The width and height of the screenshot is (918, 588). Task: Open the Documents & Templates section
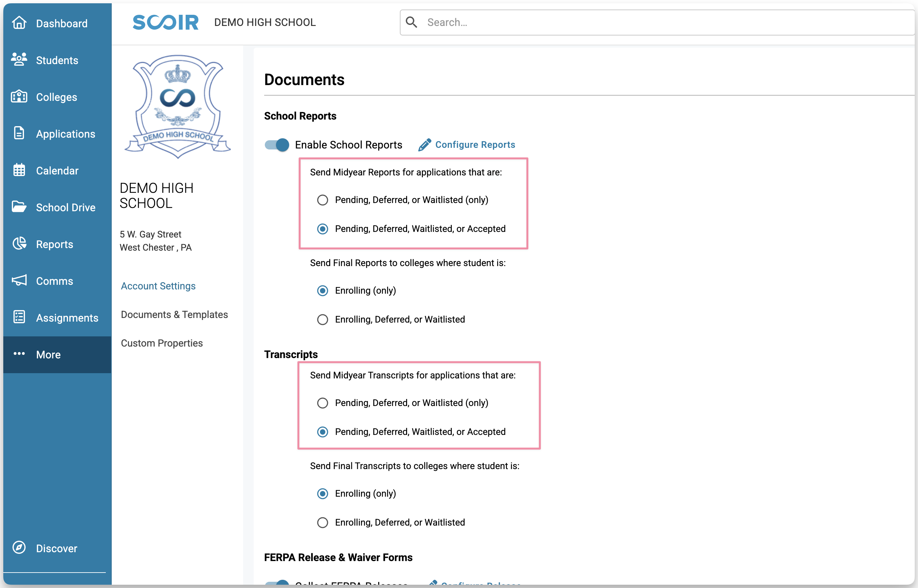(x=174, y=315)
